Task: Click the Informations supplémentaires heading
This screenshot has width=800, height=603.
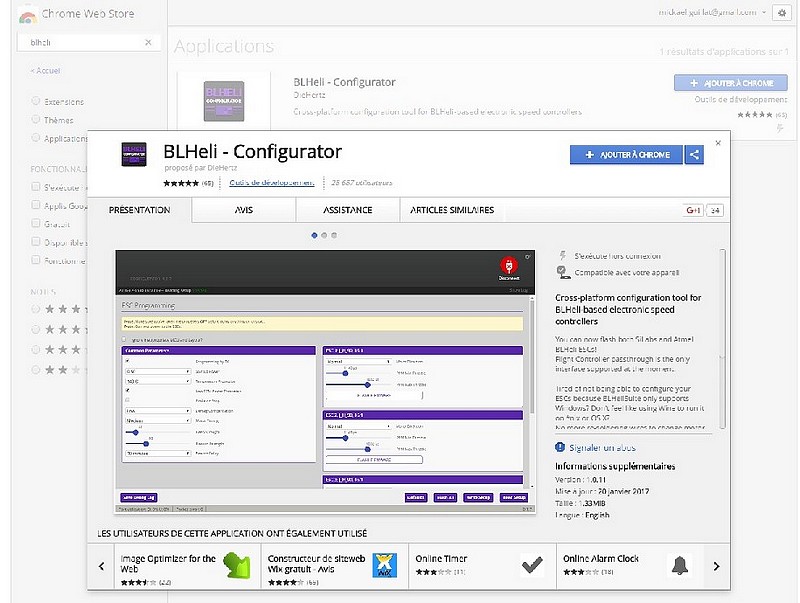Action: click(615, 466)
